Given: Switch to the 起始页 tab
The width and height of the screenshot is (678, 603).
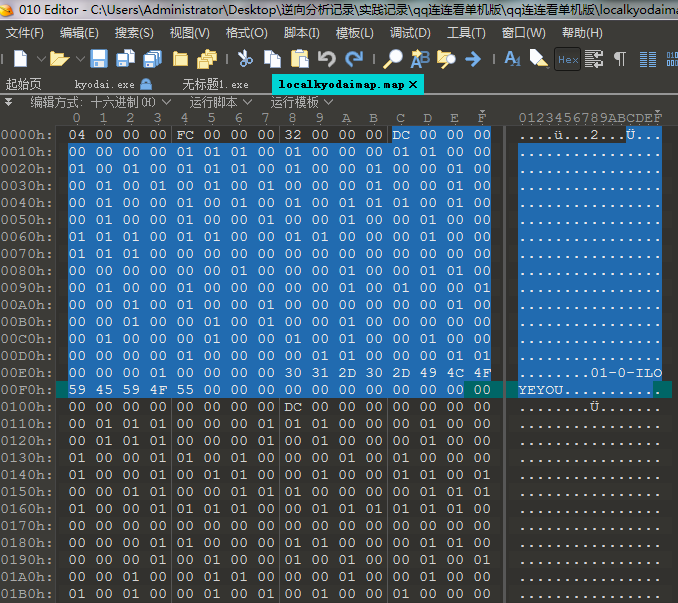Looking at the screenshot, I should (24, 84).
